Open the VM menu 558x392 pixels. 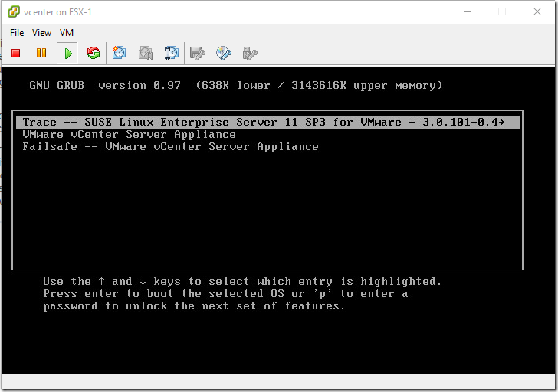tap(67, 33)
